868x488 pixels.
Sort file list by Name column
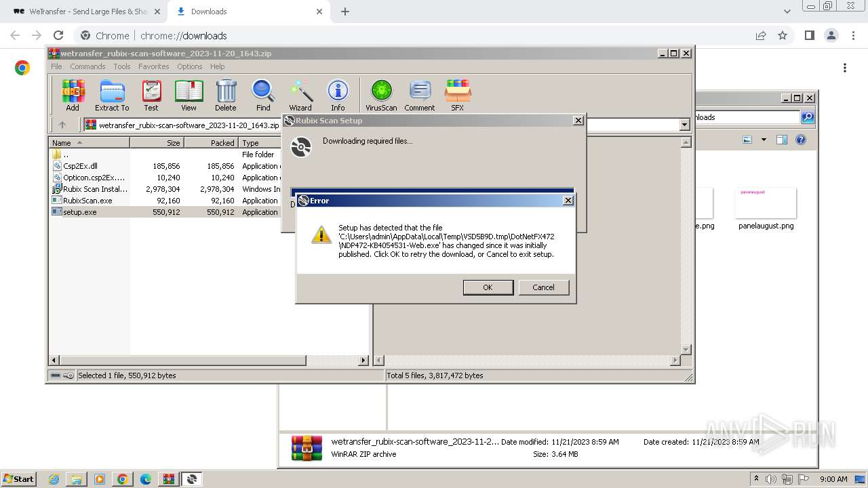click(x=89, y=142)
